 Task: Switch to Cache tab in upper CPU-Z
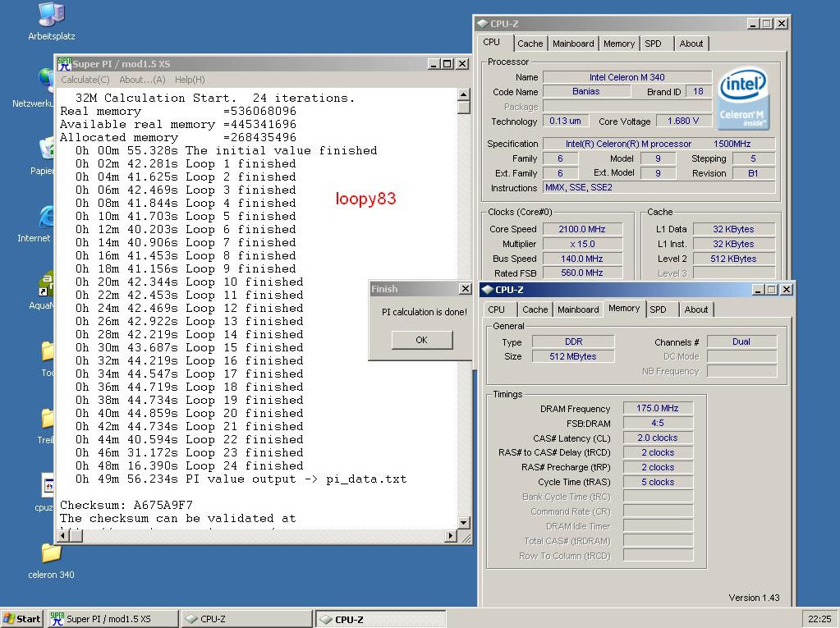click(x=530, y=44)
